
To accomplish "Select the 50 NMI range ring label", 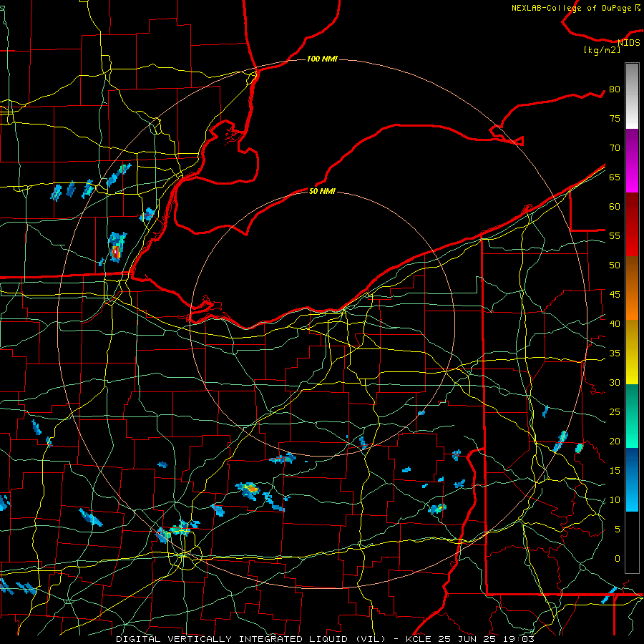I will tap(322, 191).
